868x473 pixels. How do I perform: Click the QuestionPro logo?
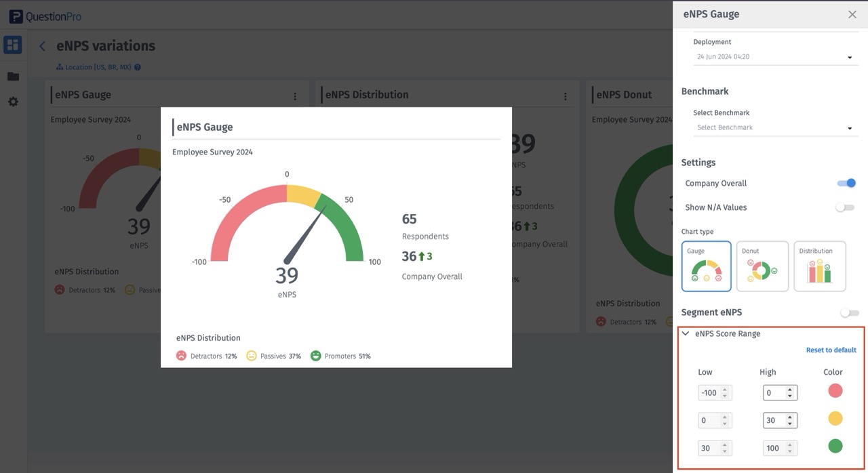[45, 16]
